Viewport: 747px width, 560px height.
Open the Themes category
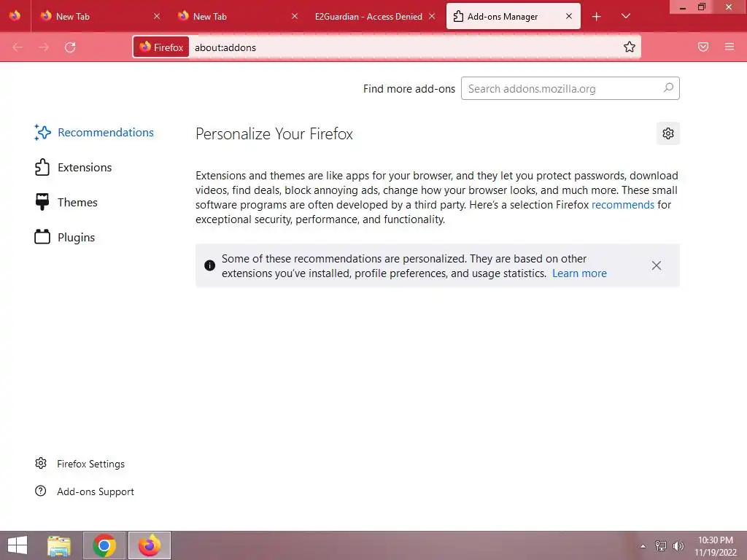[66, 203]
